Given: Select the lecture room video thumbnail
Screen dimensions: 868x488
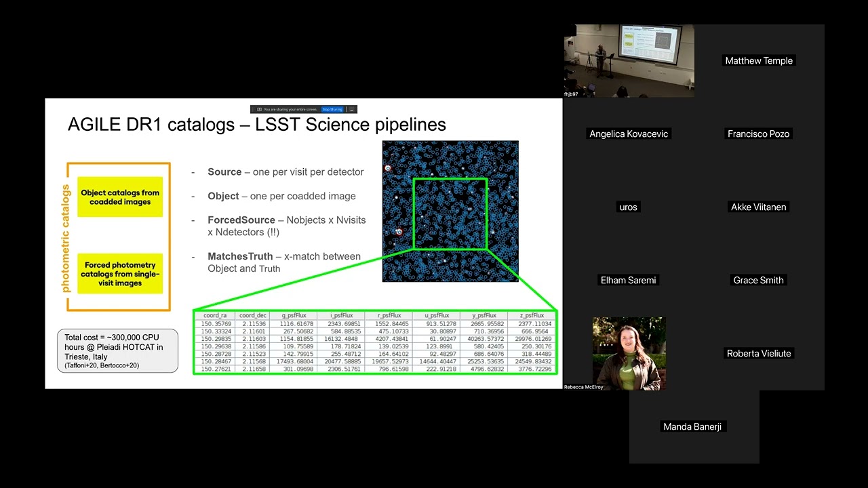Looking at the screenshot, I should [x=629, y=61].
